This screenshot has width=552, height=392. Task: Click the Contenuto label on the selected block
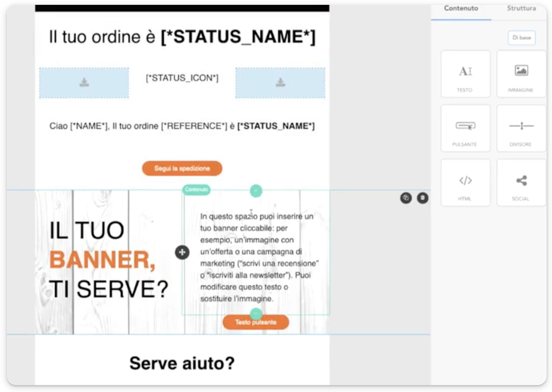point(196,189)
